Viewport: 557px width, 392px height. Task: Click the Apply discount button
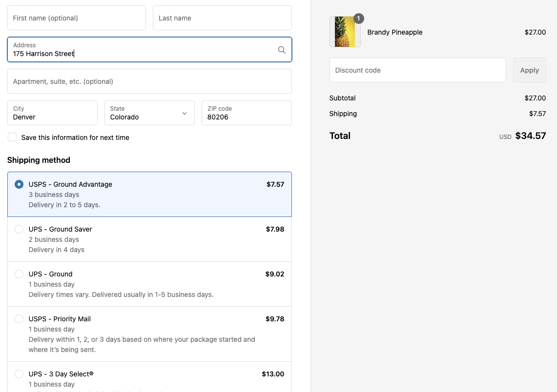pos(529,70)
